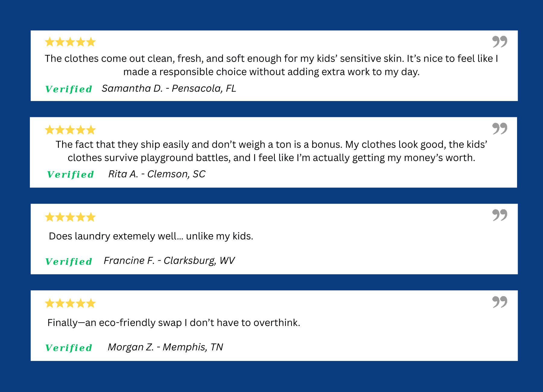Click the Verified badge beside Samantha D.
Viewport: 543px width, 392px height.
(69, 89)
